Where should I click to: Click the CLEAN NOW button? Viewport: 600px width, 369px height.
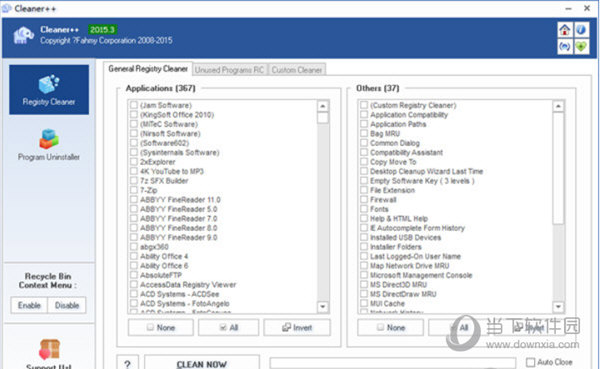[x=202, y=363]
